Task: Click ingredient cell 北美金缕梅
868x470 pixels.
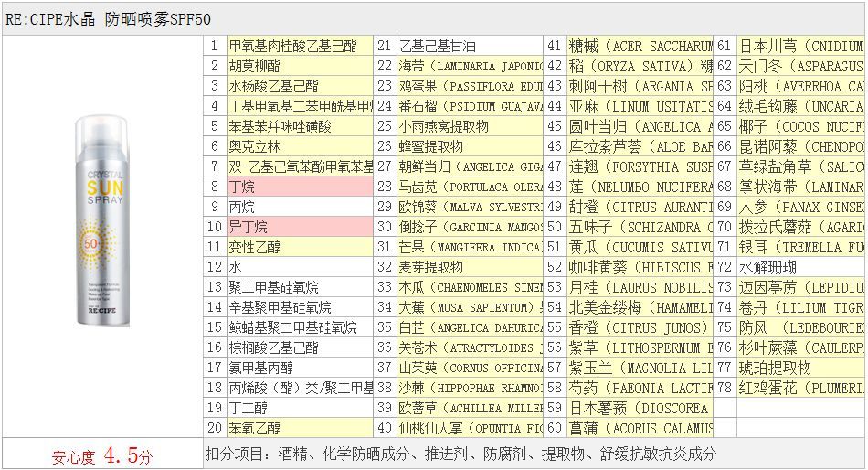Action: [640, 307]
